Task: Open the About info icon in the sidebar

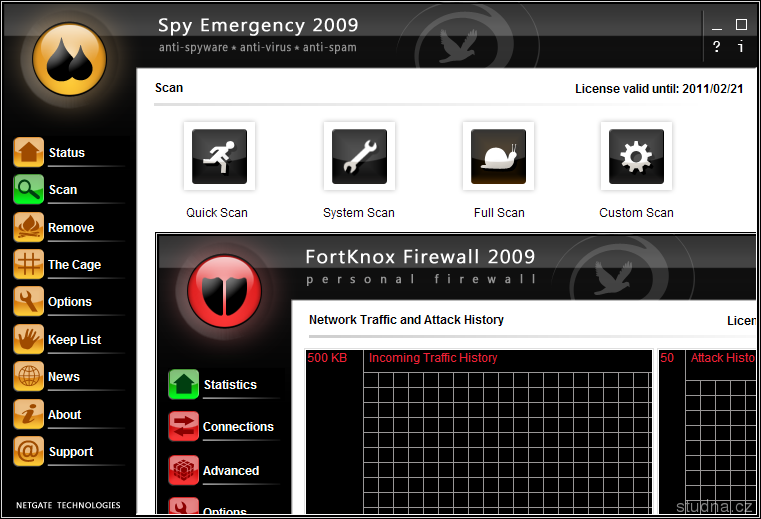Action: [x=29, y=414]
